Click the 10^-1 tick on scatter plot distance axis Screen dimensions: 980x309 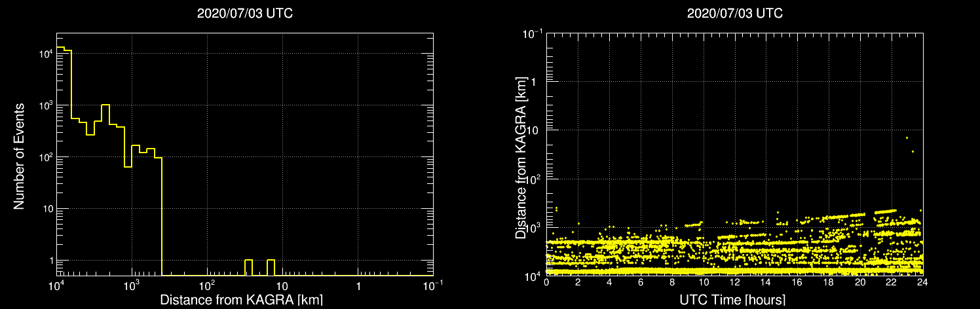[x=532, y=34]
